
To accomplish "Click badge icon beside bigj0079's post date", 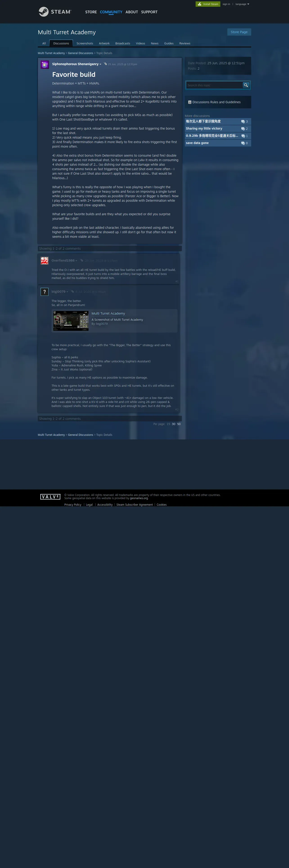I will [72, 291].
